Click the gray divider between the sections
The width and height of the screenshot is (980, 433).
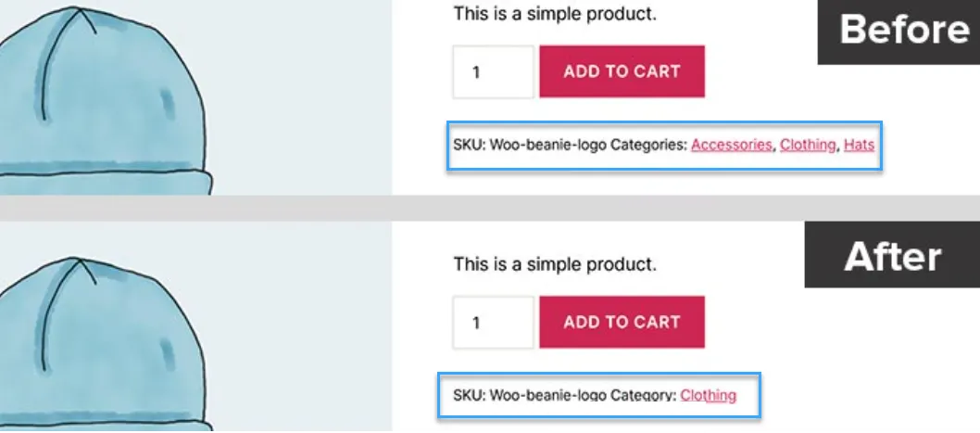(490, 208)
